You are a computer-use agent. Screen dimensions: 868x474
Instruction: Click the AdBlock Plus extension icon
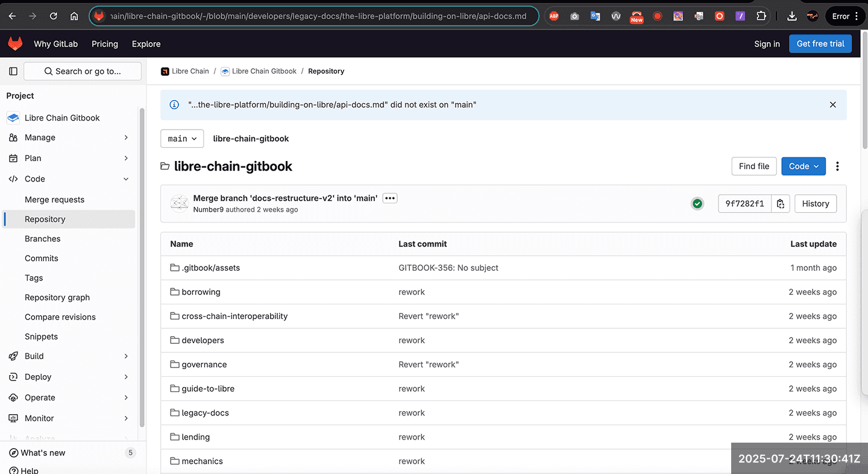554,16
